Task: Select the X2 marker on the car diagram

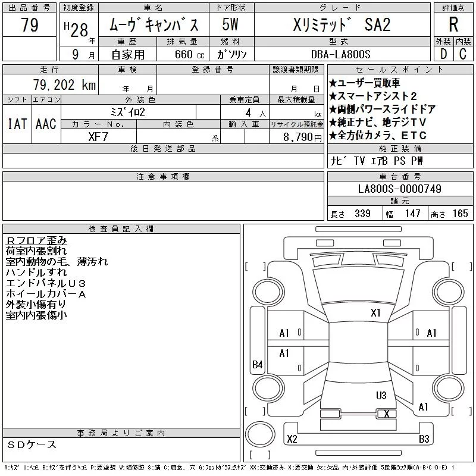Action: pyautogui.click(x=292, y=439)
